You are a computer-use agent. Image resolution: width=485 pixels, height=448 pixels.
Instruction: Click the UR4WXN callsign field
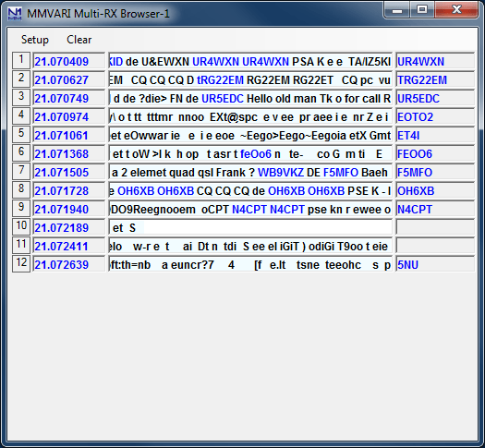point(435,61)
